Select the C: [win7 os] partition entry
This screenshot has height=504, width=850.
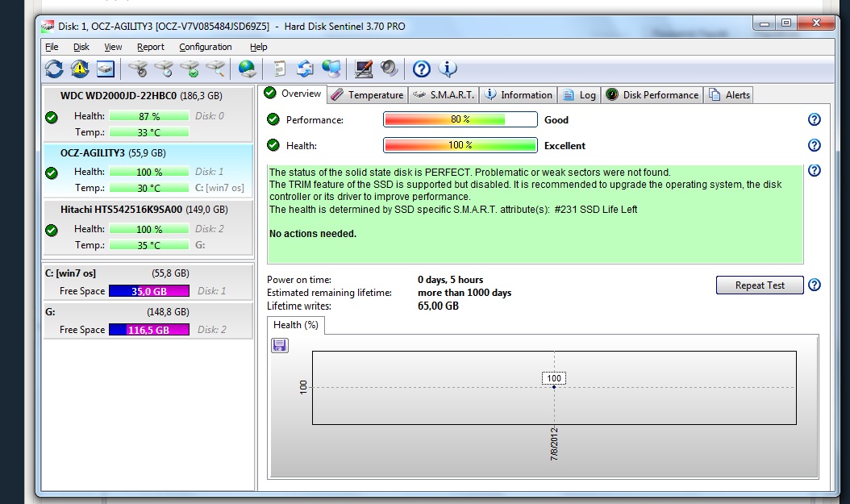[148, 281]
